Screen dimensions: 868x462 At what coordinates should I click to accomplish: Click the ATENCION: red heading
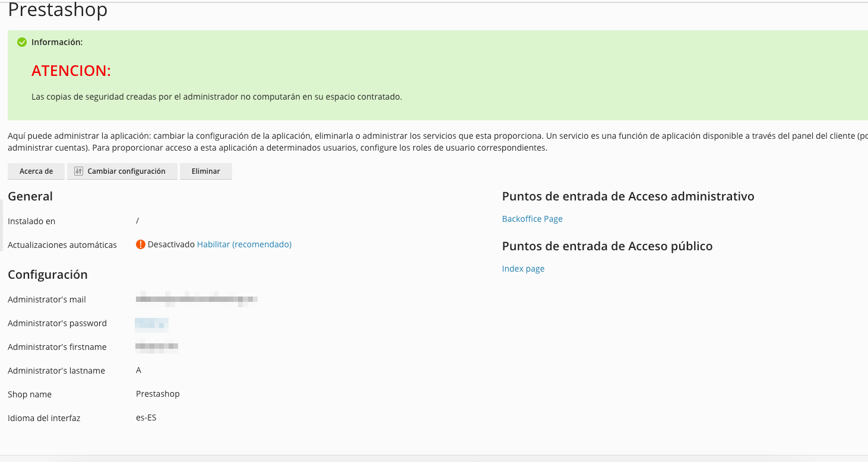coord(71,71)
